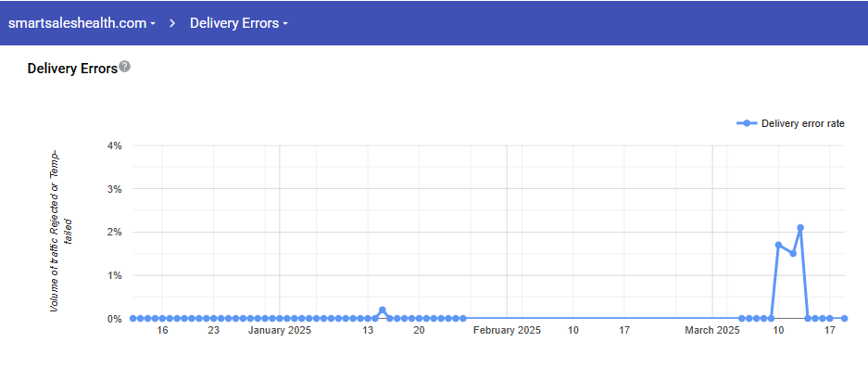Click the January 2025 axis label
The image size is (868, 367).
pos(280,331)
